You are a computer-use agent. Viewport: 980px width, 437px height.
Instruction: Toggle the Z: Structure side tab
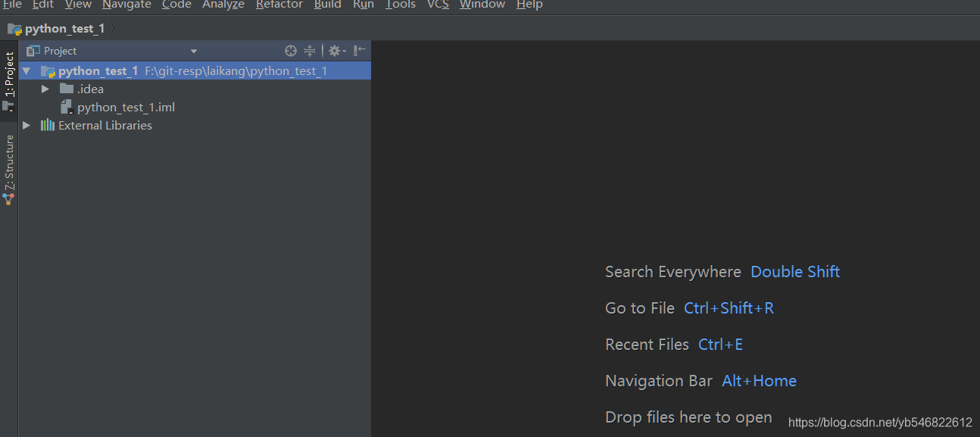click(x=9, y=169)
